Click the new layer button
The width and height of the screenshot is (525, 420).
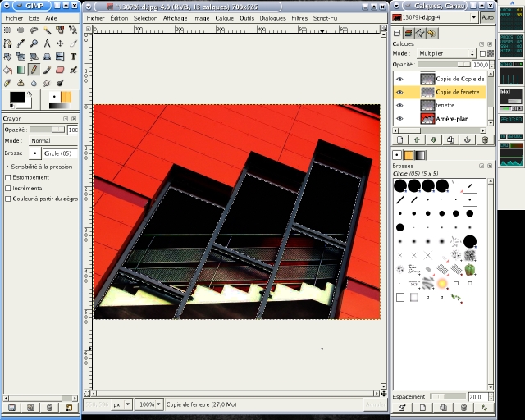tap(399, 139)
